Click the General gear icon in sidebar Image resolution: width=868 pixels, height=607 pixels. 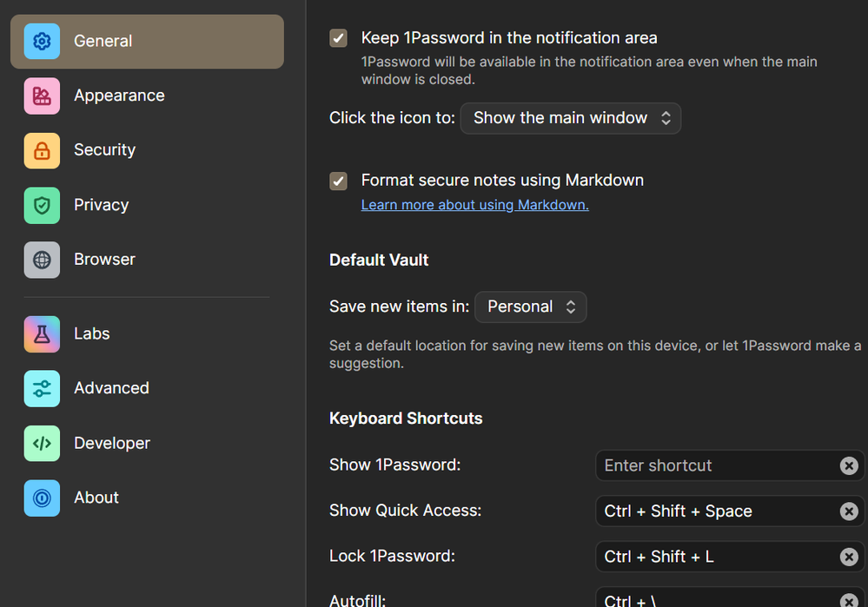coord(42,41)
